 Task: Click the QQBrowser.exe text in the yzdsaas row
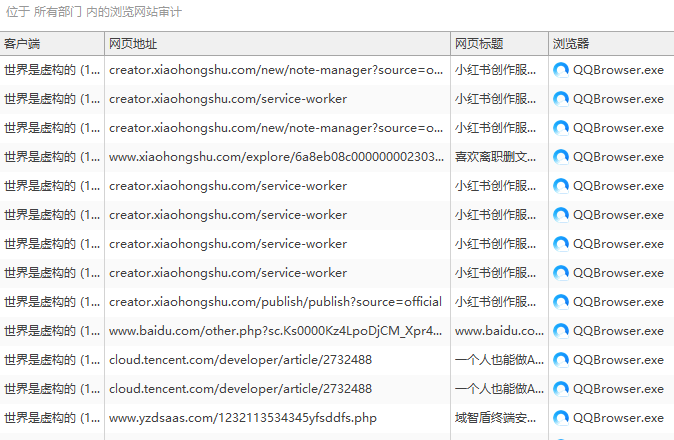point(618,418)
